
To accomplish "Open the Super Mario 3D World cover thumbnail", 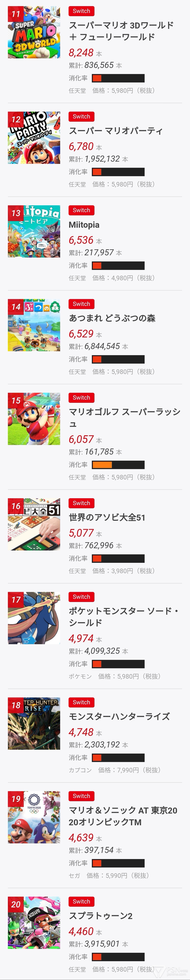I will [x=34, y=32].
